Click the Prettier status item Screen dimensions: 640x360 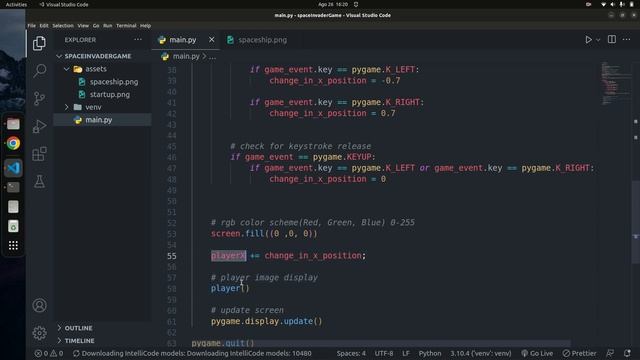pyautogui.click(x=579, y=353)
